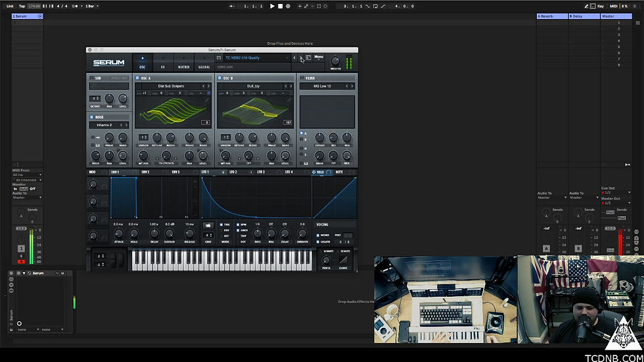Image resolution: width=644 pixels, height=362 pixels.
Task: Open the 1 Bar quantization menu
Action: click(91, 6)
